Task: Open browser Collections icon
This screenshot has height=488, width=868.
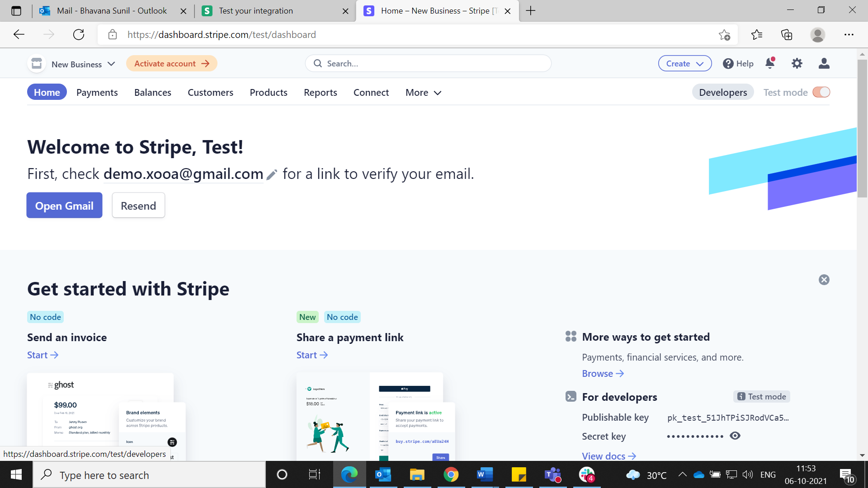Action: (x=787, y=35)
